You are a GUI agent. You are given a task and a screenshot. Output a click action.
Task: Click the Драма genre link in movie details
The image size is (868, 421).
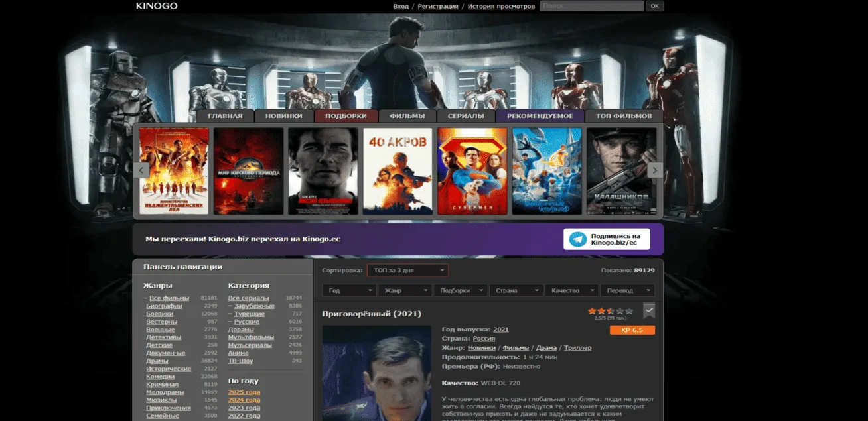pyautogui.click(x=546, y=348)
